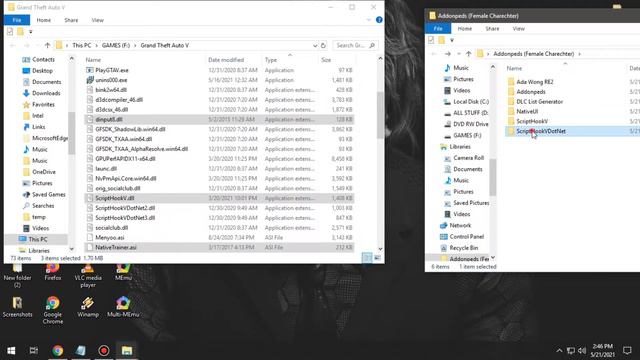Sort by Type column header
The width and height of the screenshot is (640, 360).
tap(271, 60)
